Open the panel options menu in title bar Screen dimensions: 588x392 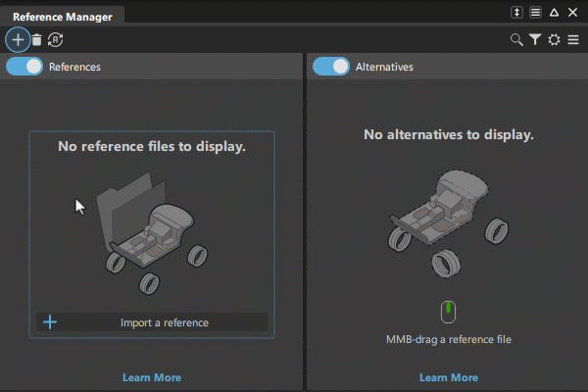pyautogui.click(x=536, y=13)
